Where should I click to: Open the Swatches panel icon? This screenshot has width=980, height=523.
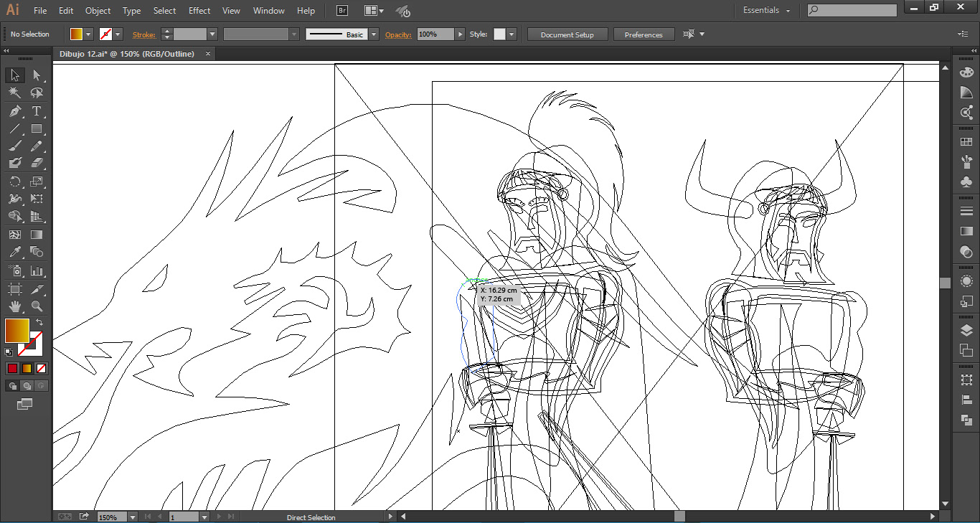(966, 142)
